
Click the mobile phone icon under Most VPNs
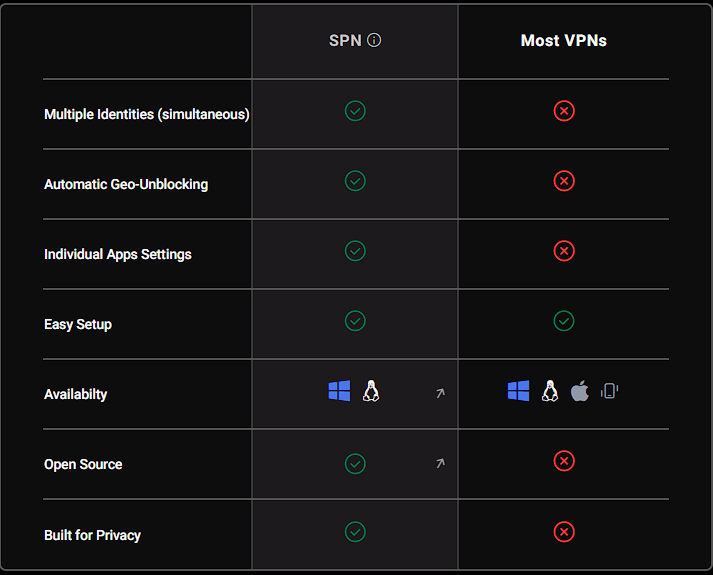point(609,391)
